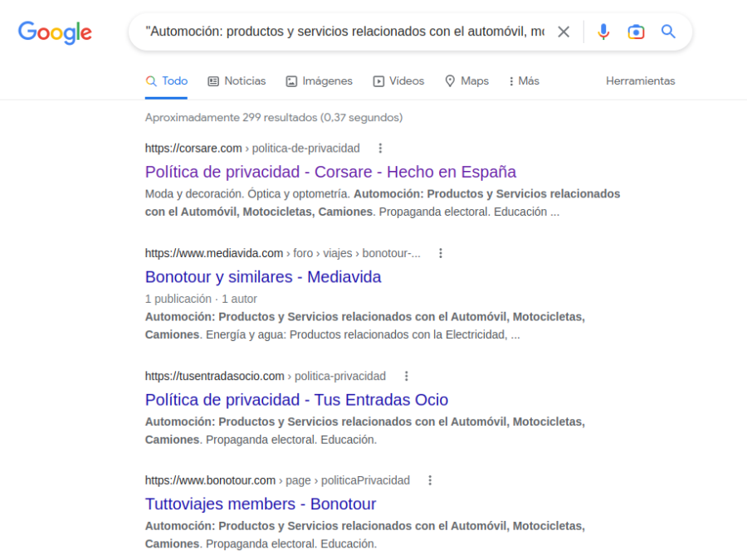The height and width of the screenshot is (560, 747).
Task: Start voice search with the microphone icon
Action: click(603, 32)
